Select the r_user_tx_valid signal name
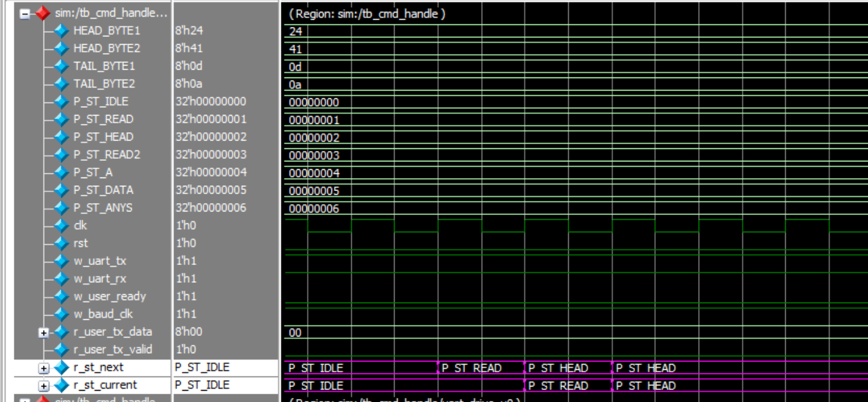This screenshot has height=402, width=868. point(113,350)
